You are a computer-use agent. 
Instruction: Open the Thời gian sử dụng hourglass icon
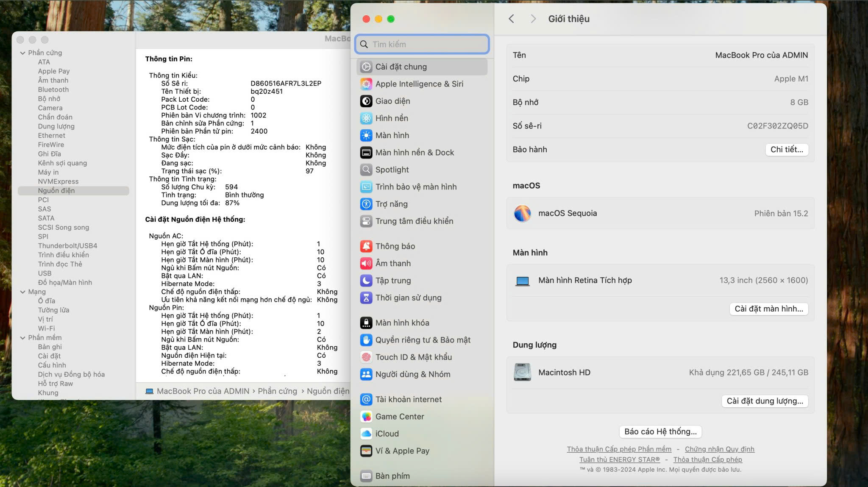coord(366,298)
